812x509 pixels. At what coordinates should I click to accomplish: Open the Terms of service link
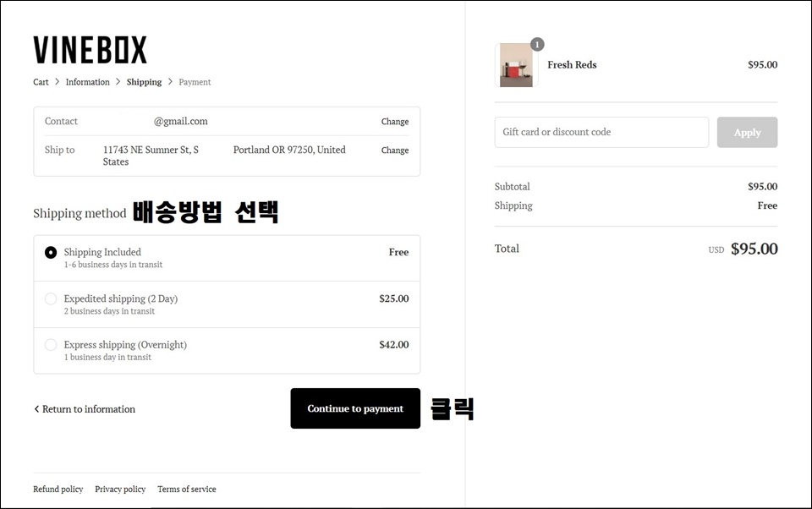click(x=187, y=490)
